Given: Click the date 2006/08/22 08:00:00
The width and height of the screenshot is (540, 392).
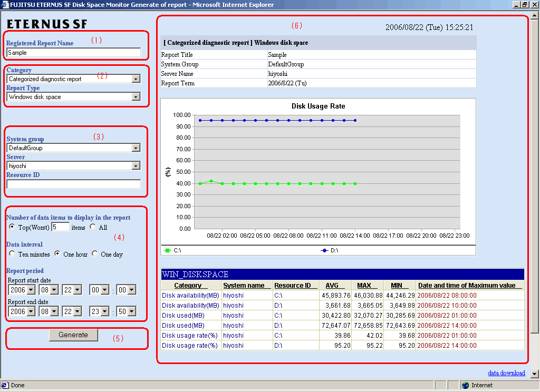Looking at the screenshot, I should (447, 296).
